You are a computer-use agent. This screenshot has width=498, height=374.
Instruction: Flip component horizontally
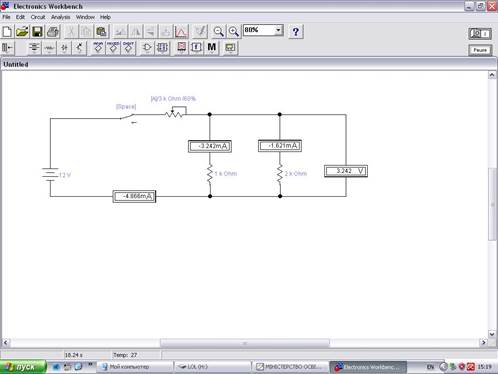[x=136, y=32]
